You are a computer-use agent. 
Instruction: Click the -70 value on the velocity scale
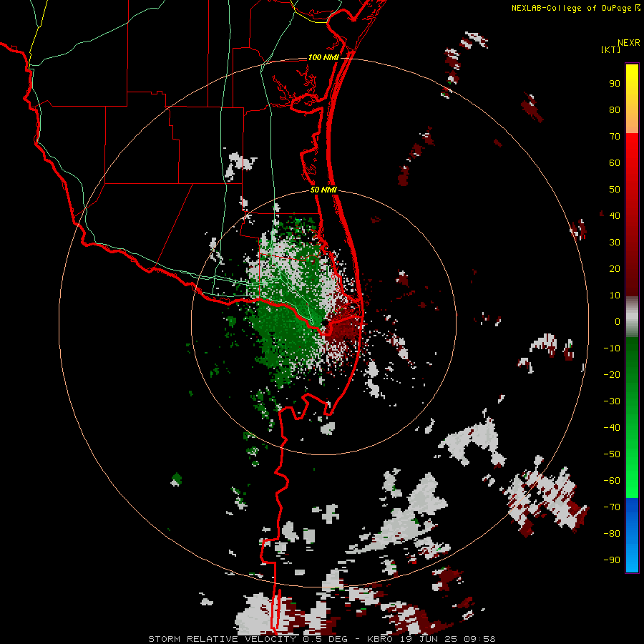612,507
